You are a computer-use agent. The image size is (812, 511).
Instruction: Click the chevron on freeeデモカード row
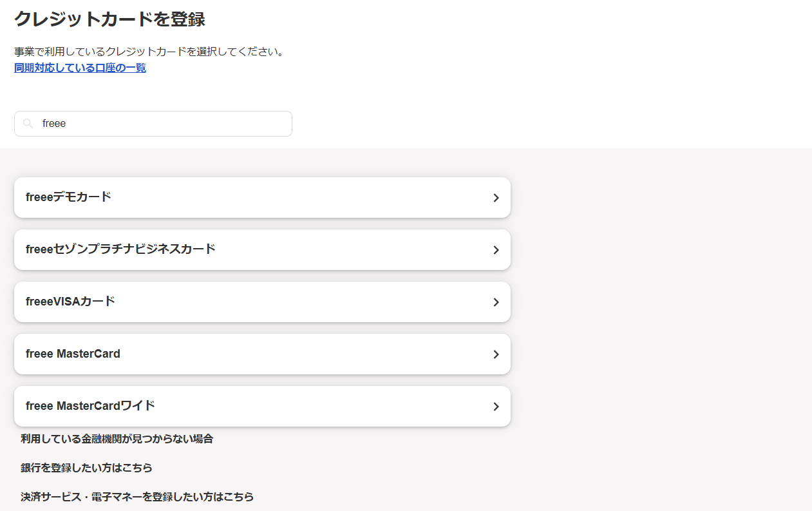[x=496, y=198]
